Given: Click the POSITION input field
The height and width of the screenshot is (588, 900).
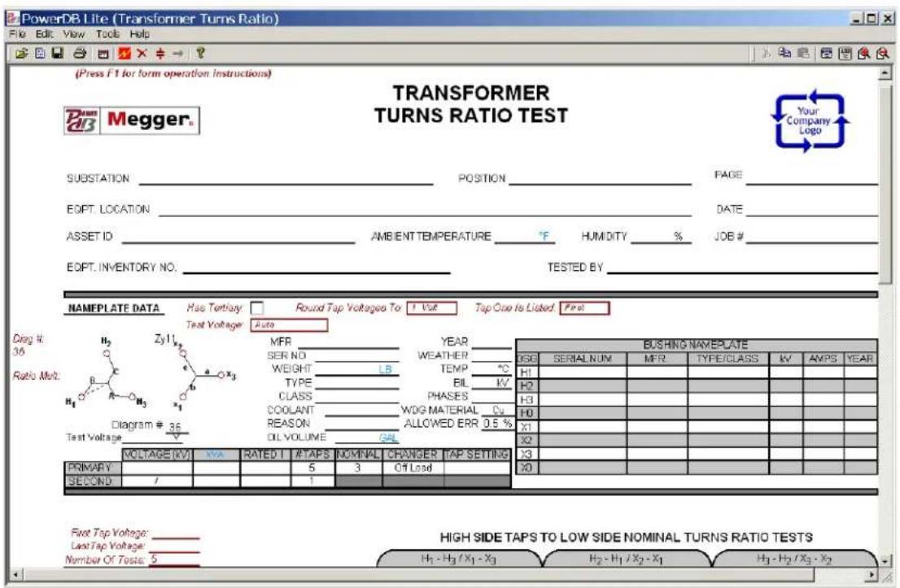Looking at the screenshot, I should pyautogui.click(x=600, y=178).
